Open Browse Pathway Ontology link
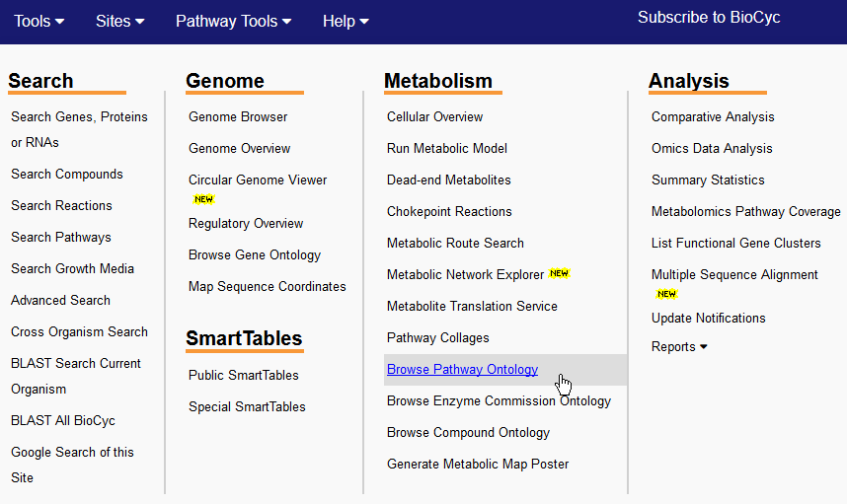This screenshot has height=504, width=847. point(462,369)
